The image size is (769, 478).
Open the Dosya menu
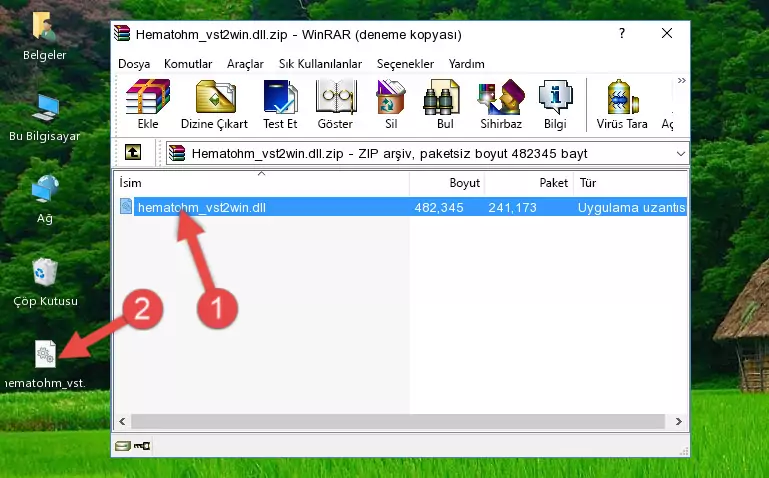pyautogui.click(x=134, y=64)
